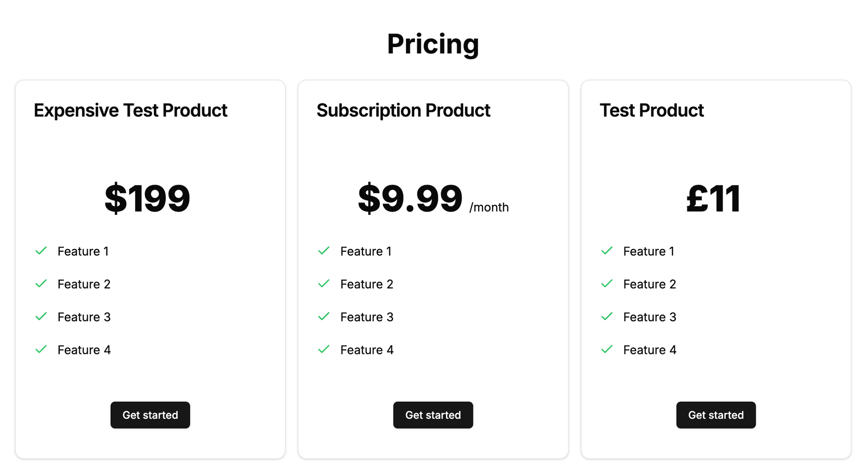Click the checkmark beside Feature 1 on Expensive Test Product
Viewport: 868px width, 476px height.
tap(41, 251)
